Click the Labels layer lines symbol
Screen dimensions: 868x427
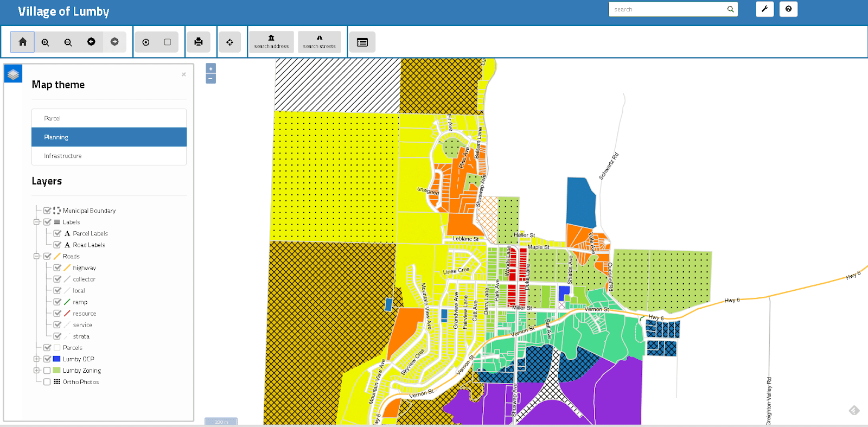57,222
